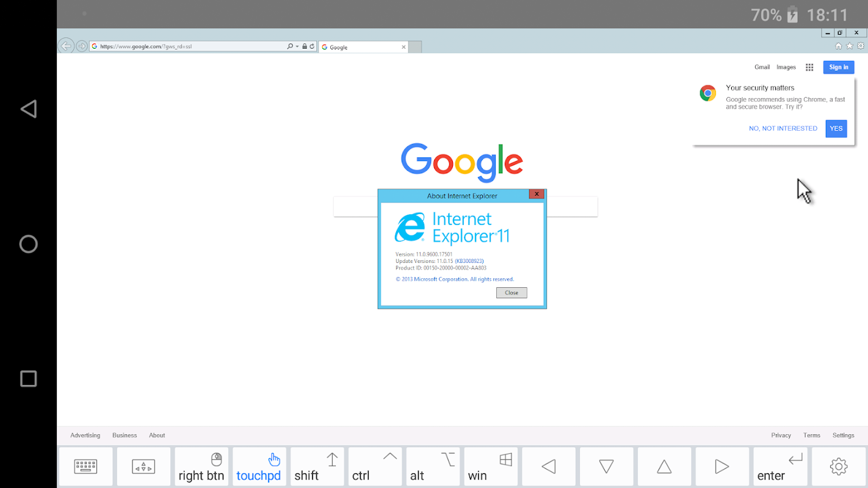The width and height of the screenshot is (868, 488).
Task: Click the 2013 Microsoft Corporation copyright link
Action: (x=455, y=279)
